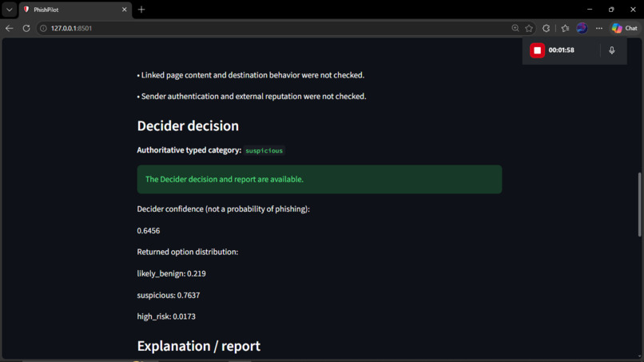Viewport: 644px width, 362px height.
Task: Open the tab search dropdown arrow
Action: point(9,10)
